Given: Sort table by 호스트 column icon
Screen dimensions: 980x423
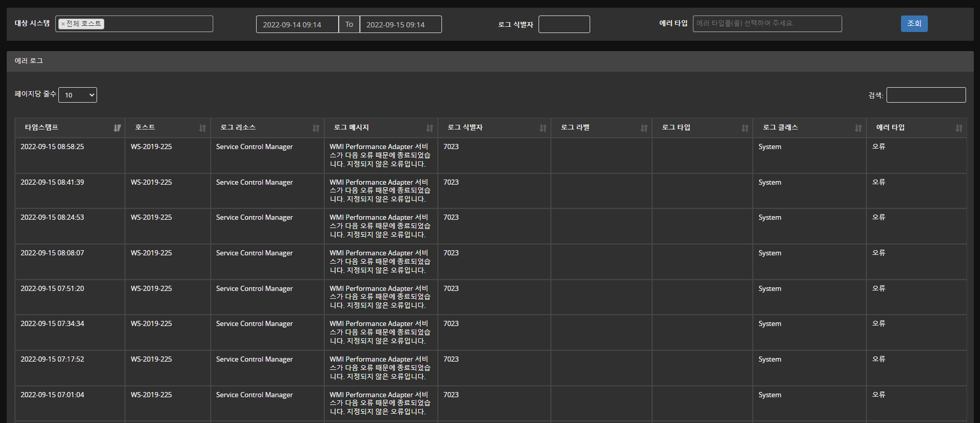Looking at the screenshot, I should (202, 128).
